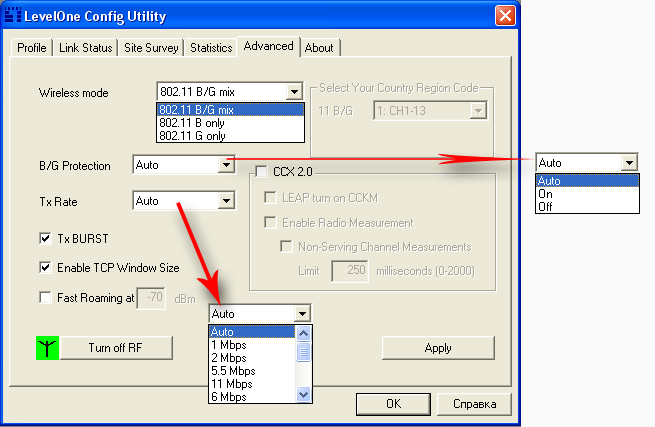This screenshot has width=655, height=427.
Task: Click the Fast Roaming dBm input field
Action: click(151, 297)
